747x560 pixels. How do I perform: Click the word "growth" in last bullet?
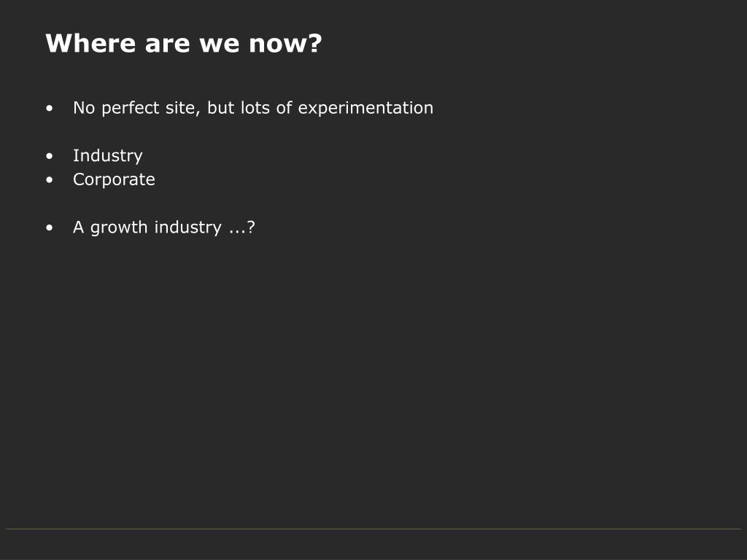coord(119,228)
